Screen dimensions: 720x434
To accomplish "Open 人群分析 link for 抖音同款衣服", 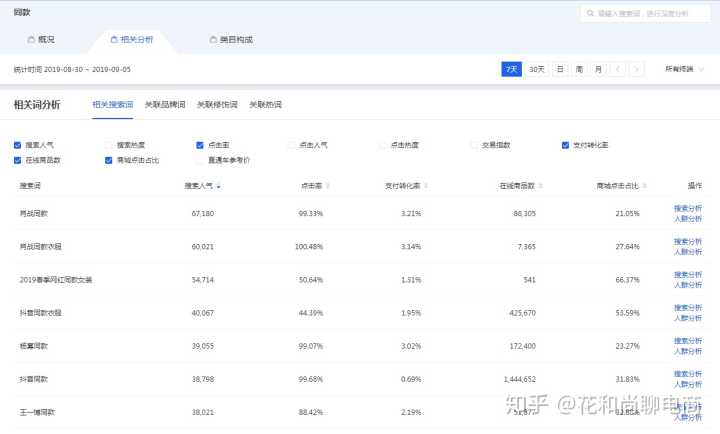I will click(687, 318).
